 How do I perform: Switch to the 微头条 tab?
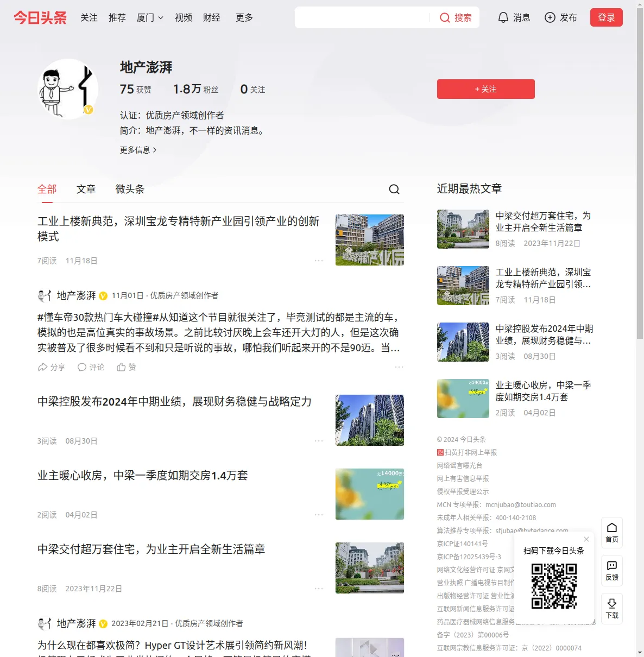point(130,189)
